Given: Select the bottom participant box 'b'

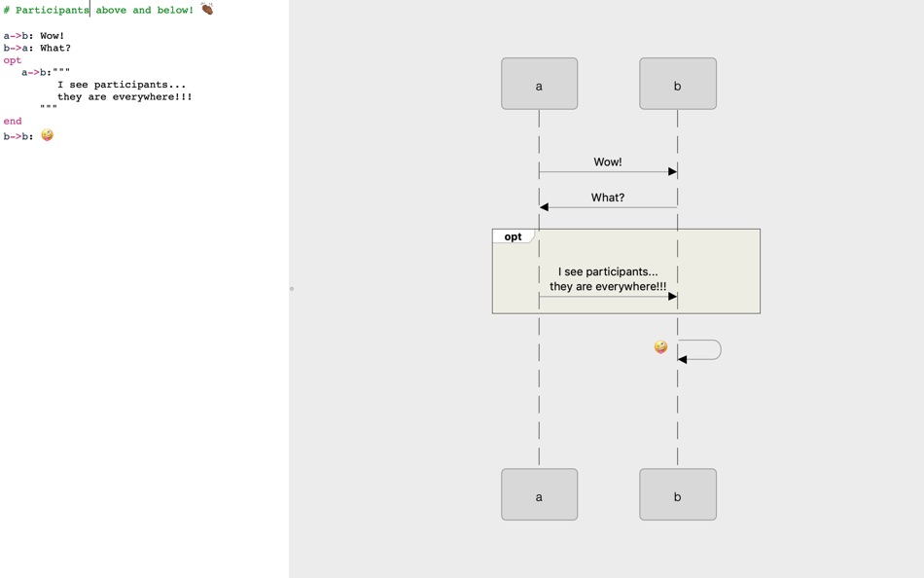Looking at the screenshot, I should pyautogui.click(x=678, y=494).
